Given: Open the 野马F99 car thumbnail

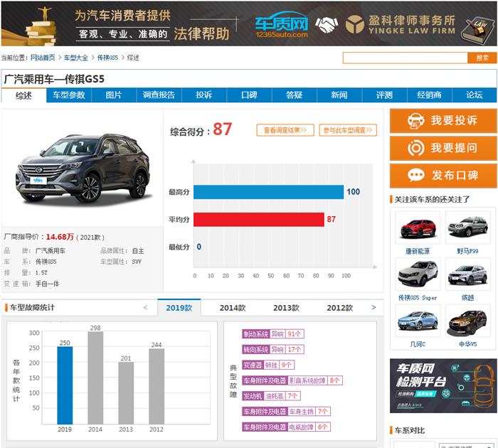Looking at the screenshot, I should (468, 228).
